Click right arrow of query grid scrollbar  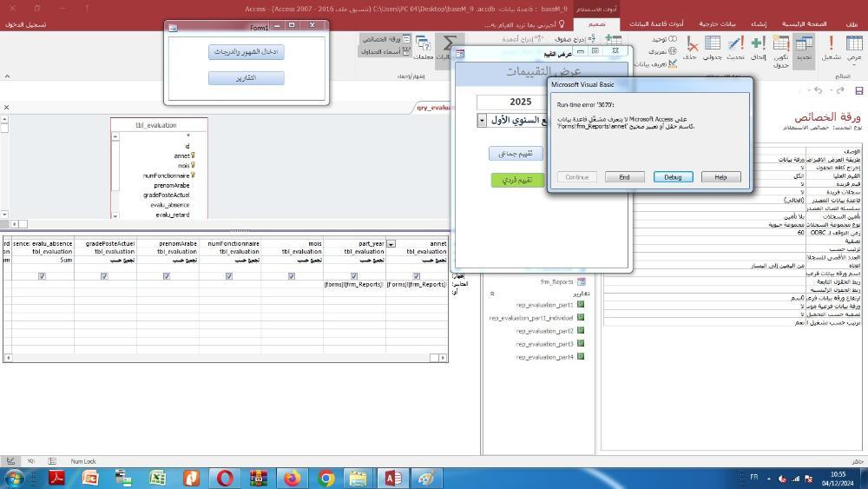(x=443, y=358)
